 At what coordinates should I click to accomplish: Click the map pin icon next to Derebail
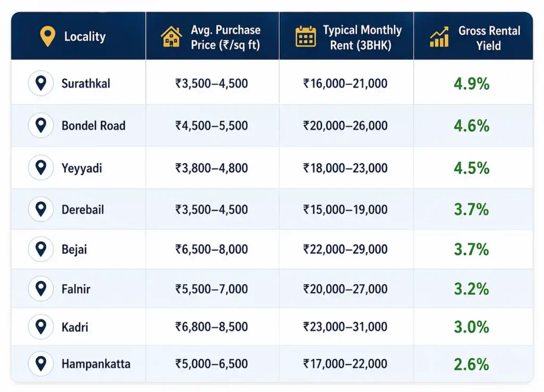click(x=41, y=209)
